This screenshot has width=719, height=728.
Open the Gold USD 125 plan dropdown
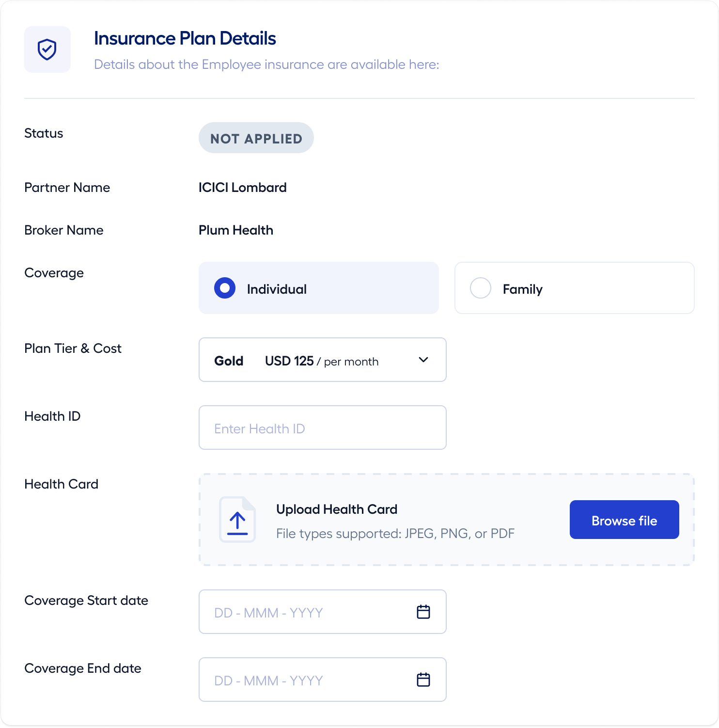point(323,360)
